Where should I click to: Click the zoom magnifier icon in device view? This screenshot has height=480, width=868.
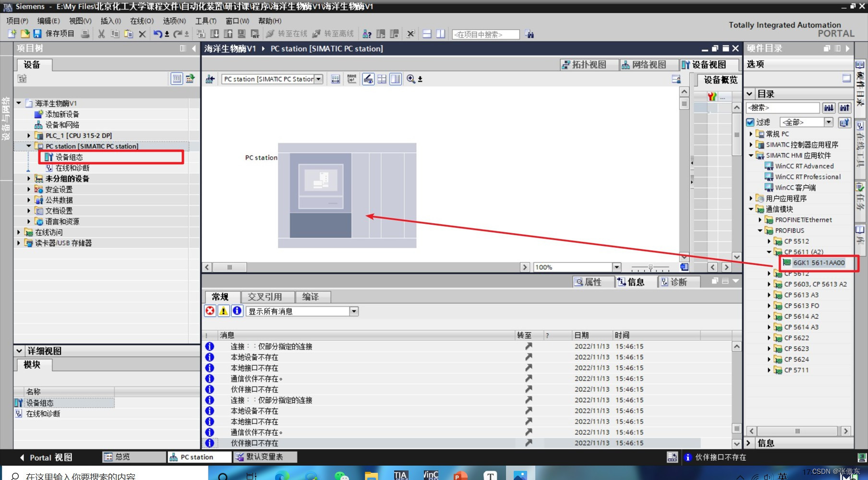click(411, 79)
